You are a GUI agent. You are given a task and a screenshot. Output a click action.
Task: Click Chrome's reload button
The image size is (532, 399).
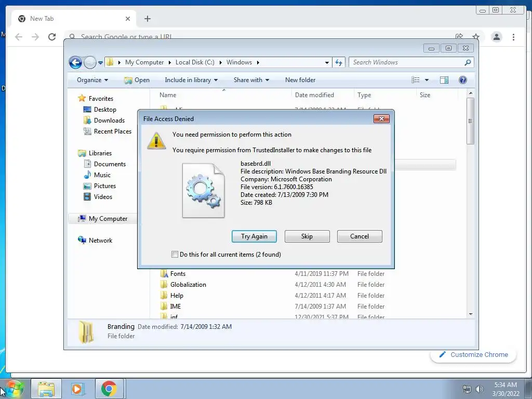pos(52,37)
